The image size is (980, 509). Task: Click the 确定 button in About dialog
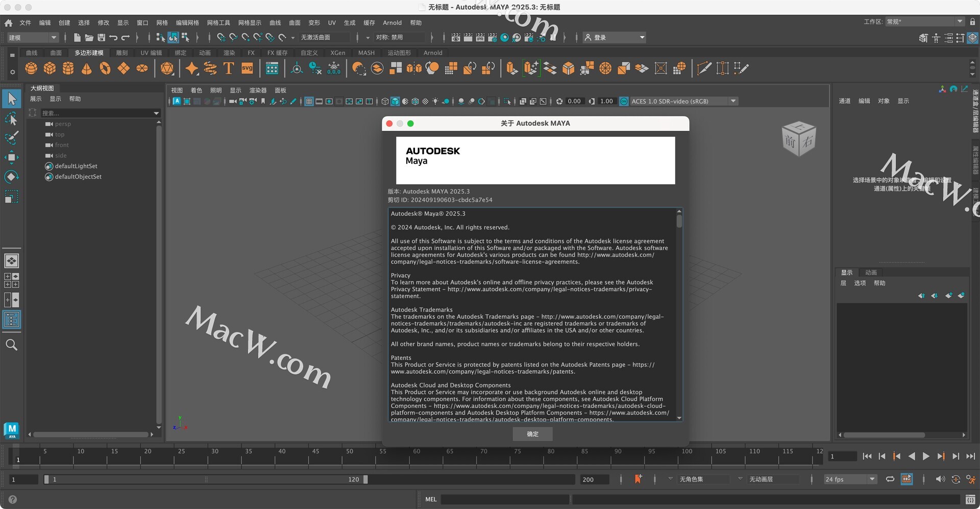[532, 434]
